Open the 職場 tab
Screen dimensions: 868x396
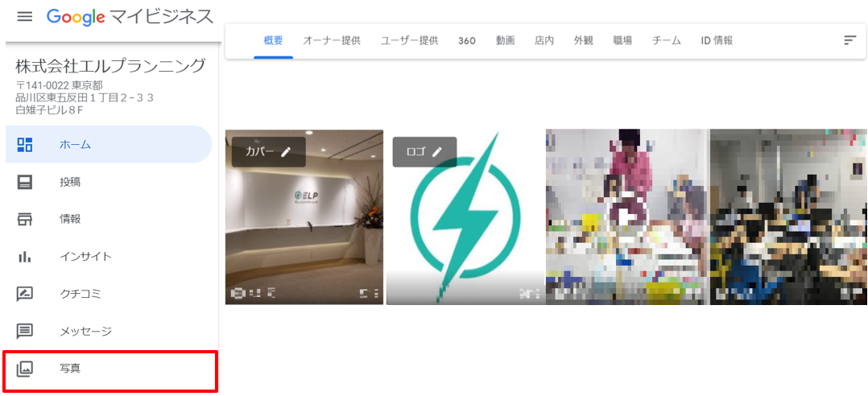click(x=622, y=40)
